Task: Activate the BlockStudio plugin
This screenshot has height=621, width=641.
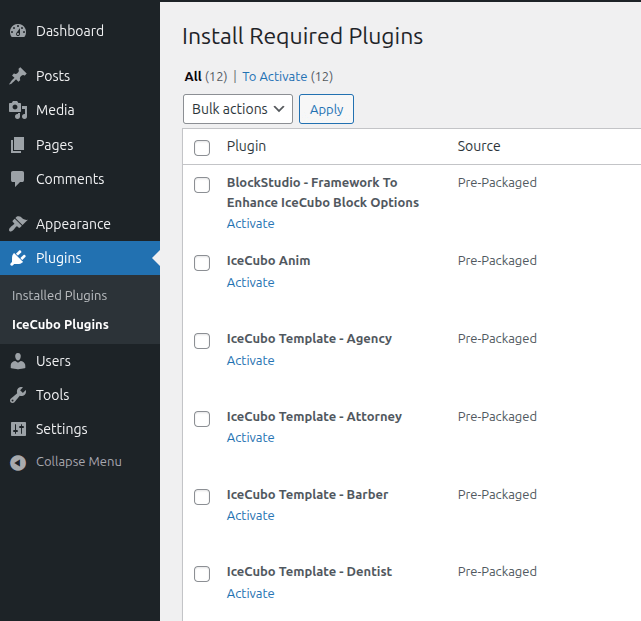Action: point(251,224)
